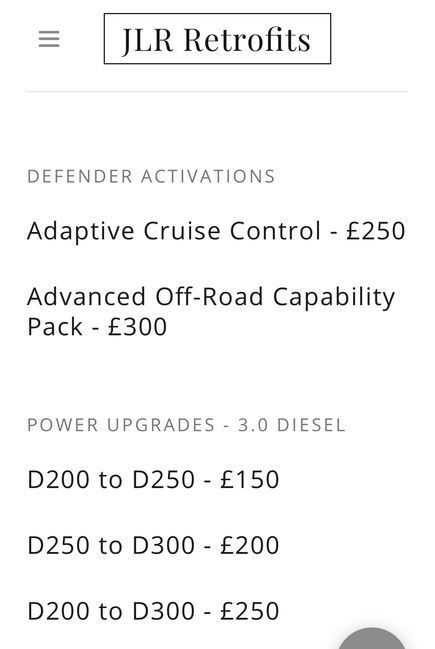The image size is (435, 649).
Task: Select the Defender Activations heading
Action: click(x=151, y=176)
